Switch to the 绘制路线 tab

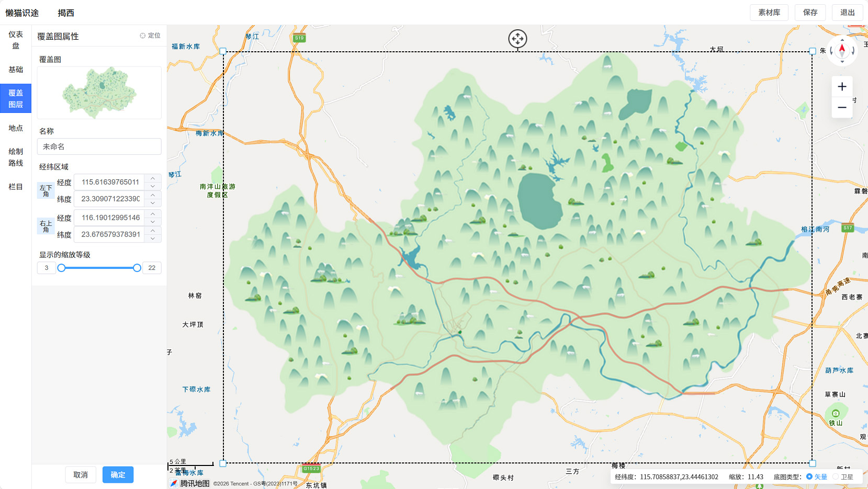(16, 157)
